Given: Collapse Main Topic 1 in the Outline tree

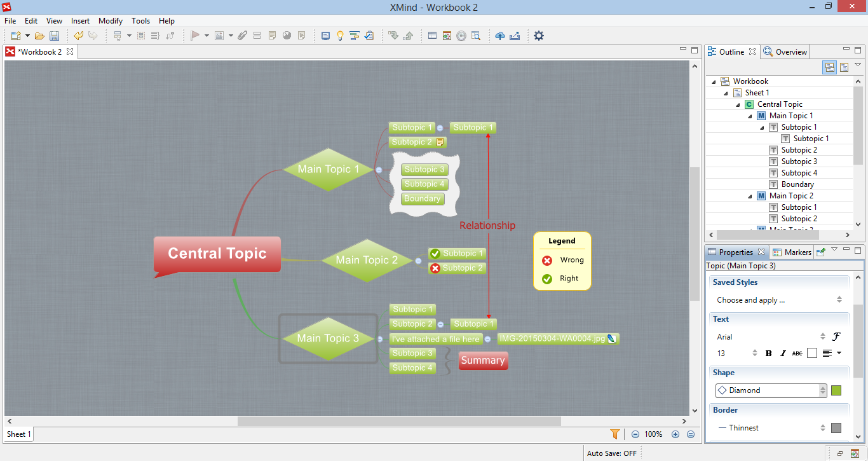Looking at the screenshot, I should [x=750, y=116].
